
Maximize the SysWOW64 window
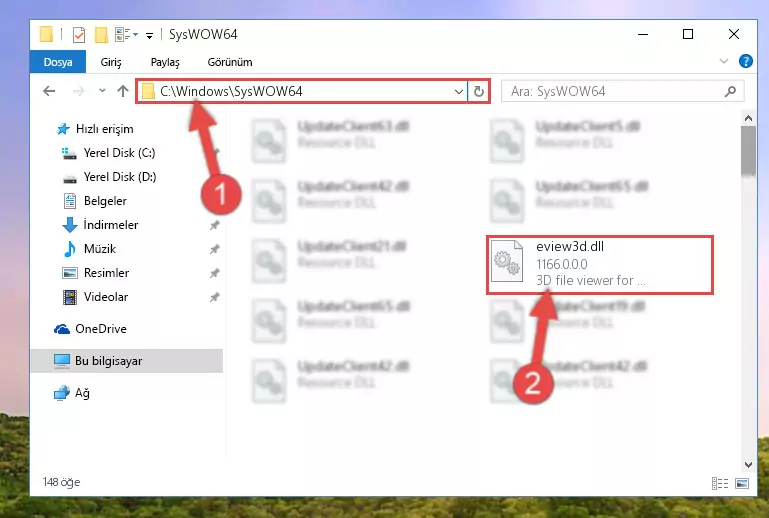688,34
